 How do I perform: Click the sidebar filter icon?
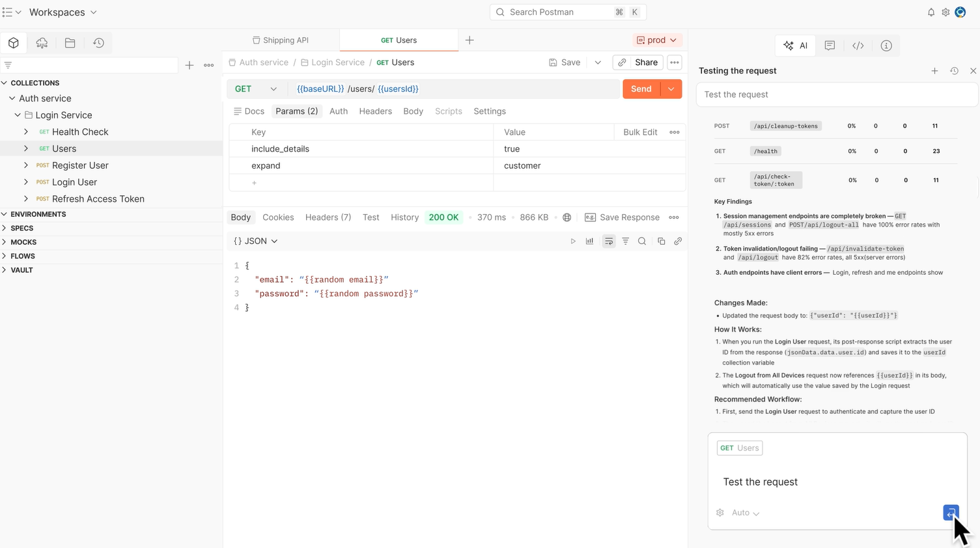coord(8,65)
